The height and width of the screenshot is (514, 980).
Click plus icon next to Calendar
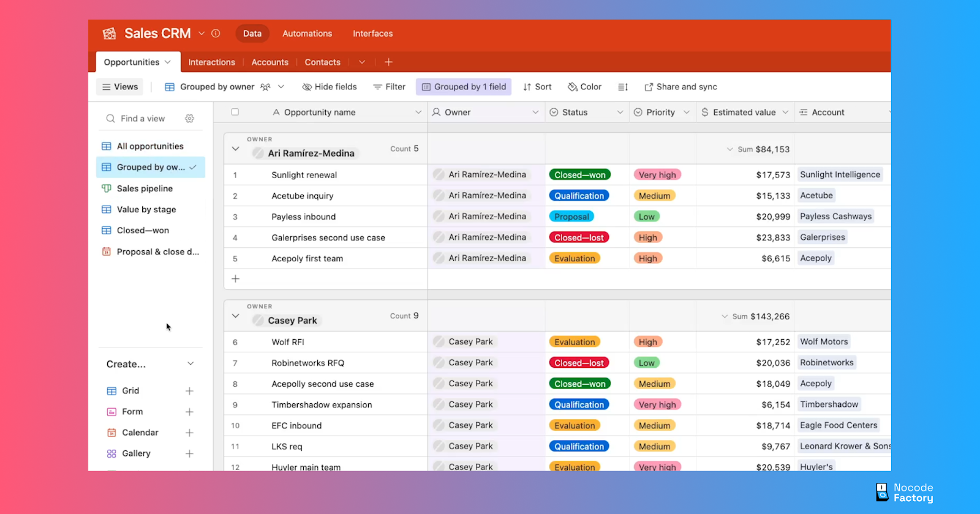(x=189, y=433)
